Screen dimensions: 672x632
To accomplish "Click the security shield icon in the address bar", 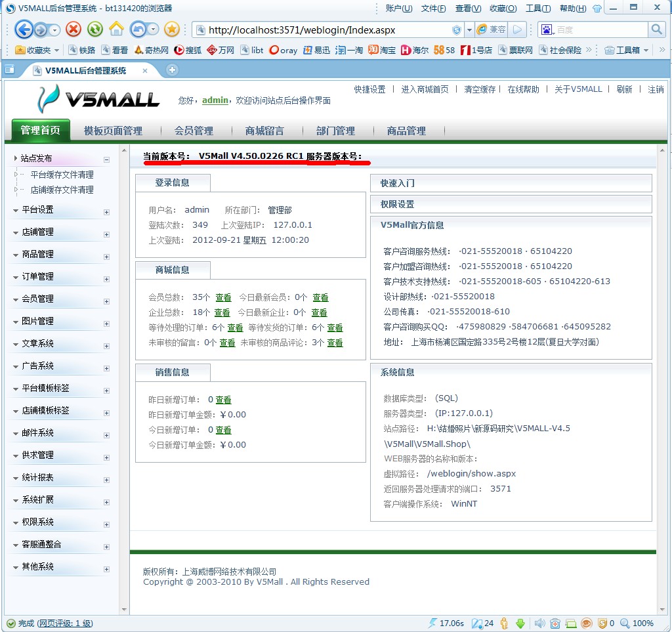I will (x=457, y=30).
